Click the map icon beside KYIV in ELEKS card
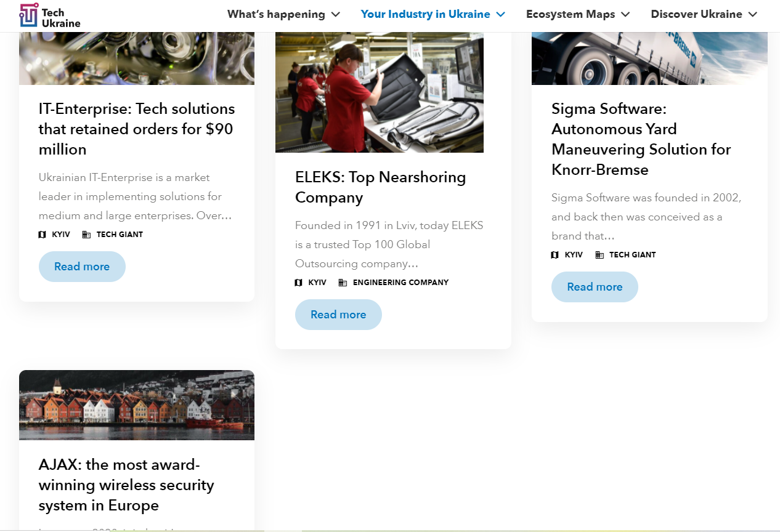Image resolution: width=780 pixels, height=532 pixels. coord(299,283)
